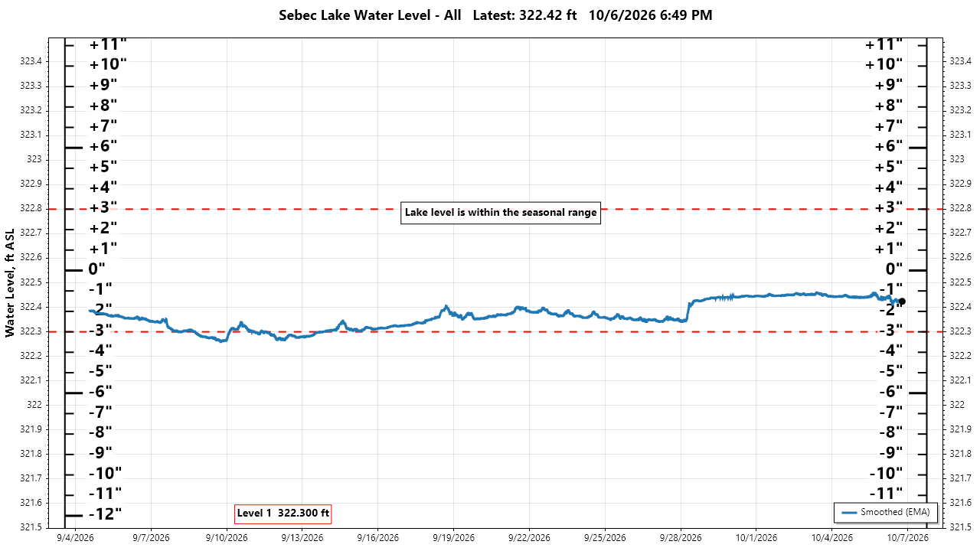Click the -11" mark on the right gauge
980x551 pixels.
tap(887, 493)
